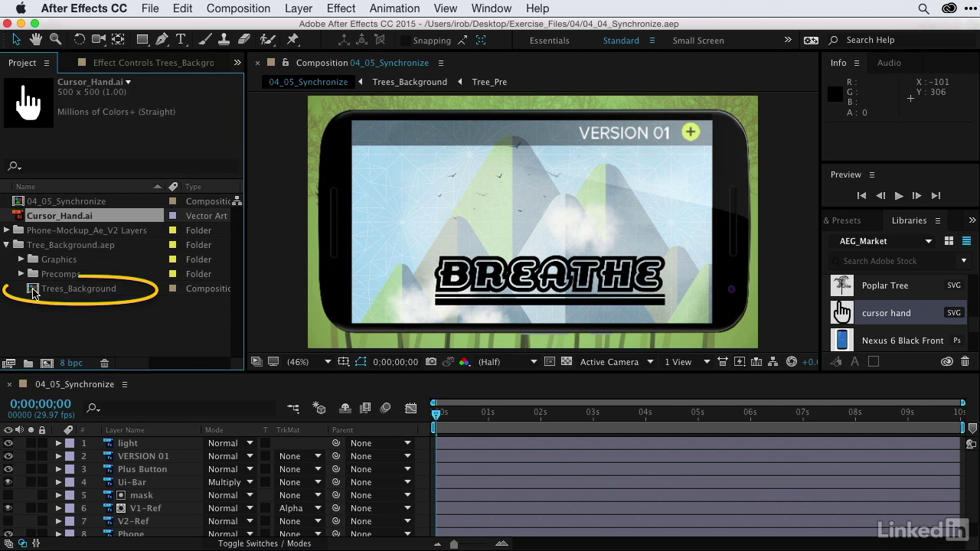Screen dimensions: 980x551
Task: Select the Rectangle shape tool
Action: tap(142, 40)
